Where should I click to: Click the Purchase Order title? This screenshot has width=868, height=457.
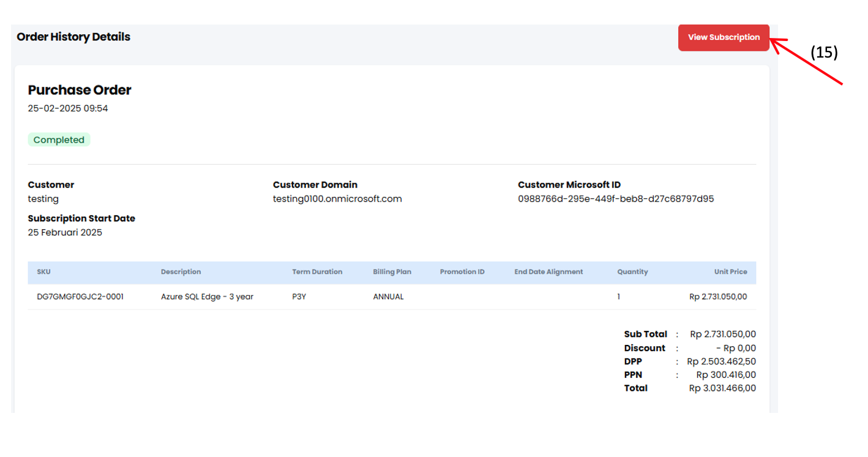tap(80, 90)
